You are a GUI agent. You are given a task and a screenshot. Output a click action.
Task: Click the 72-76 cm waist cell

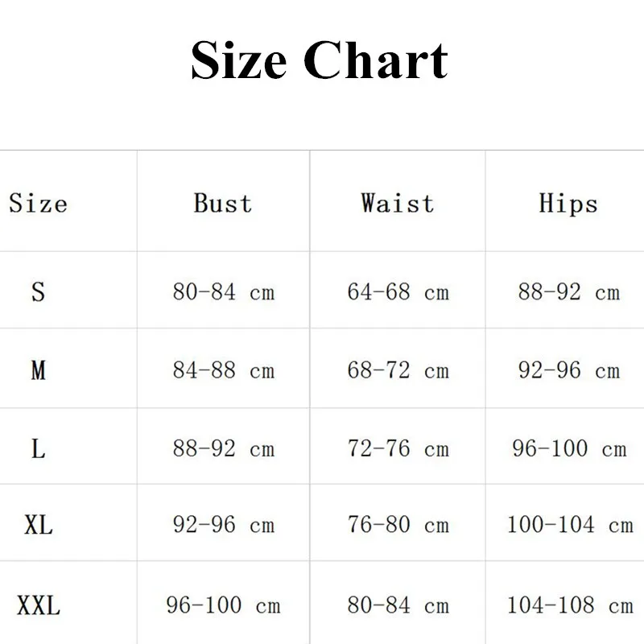click(x=398, y=448)
